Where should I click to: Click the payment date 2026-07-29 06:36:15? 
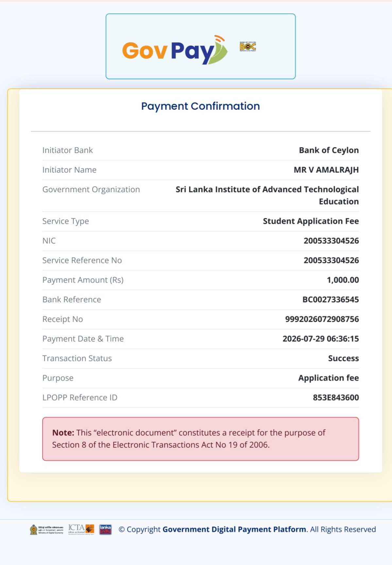coord(321,339)
